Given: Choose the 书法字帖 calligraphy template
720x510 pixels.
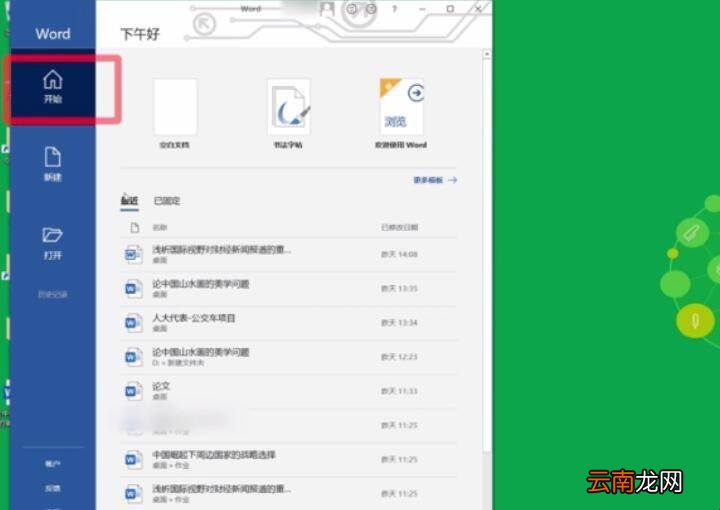Looking at the screenshot, I should click(x=288, y=114).
